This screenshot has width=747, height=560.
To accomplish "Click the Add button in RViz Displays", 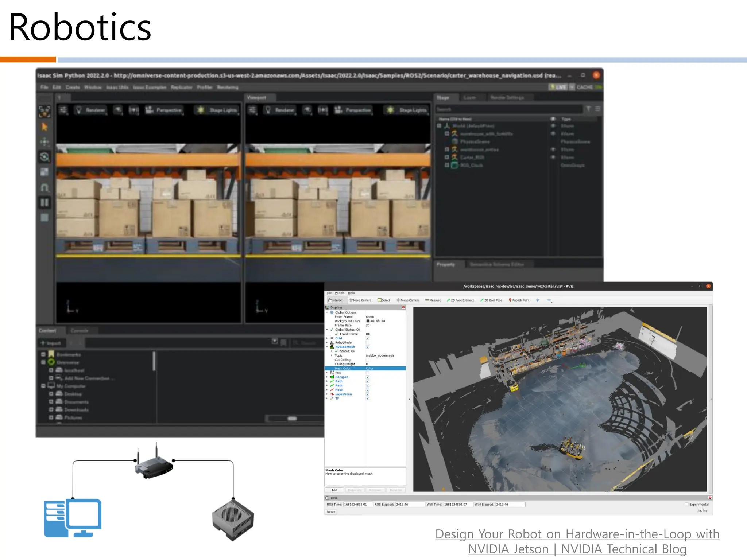I will (x=334, y=490).
